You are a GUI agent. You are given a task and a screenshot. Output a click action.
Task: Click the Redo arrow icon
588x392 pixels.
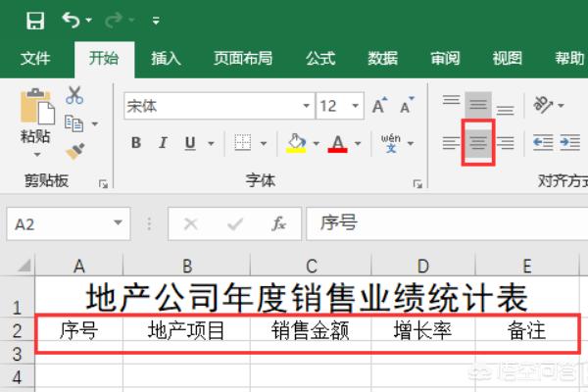click(114, 20)
